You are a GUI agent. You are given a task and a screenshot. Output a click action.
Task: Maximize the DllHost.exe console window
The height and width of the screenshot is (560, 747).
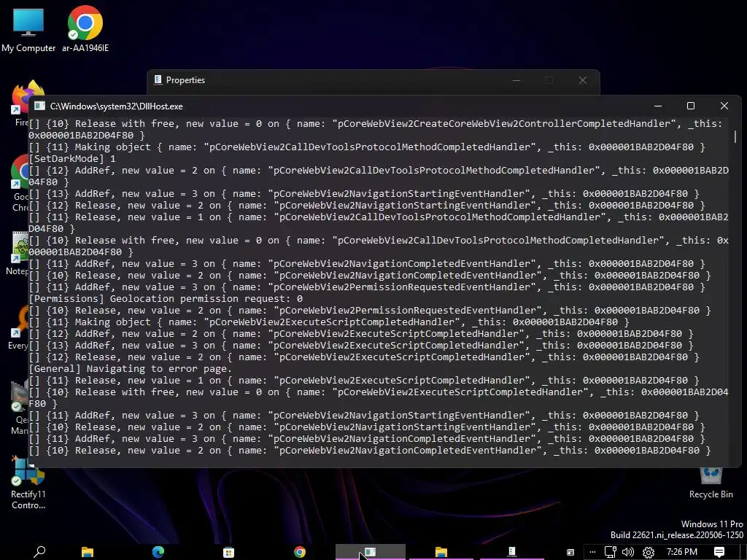pos(691,106)
